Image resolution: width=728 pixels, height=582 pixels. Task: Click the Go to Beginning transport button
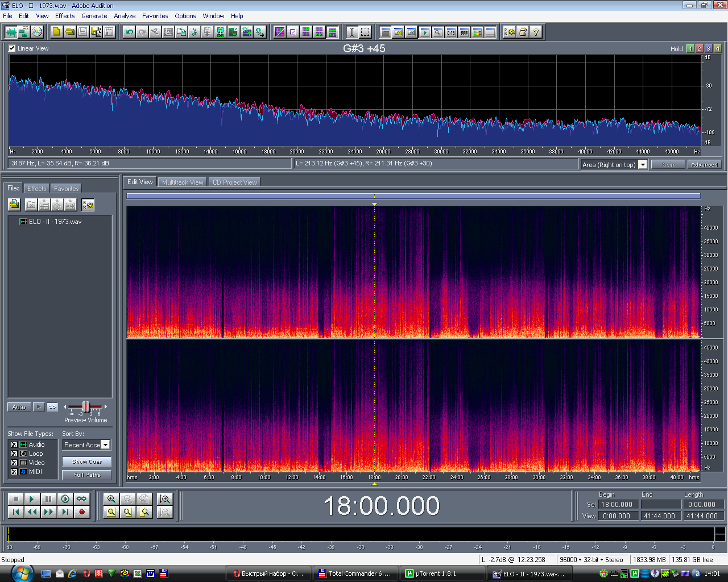tap(16, 512)
